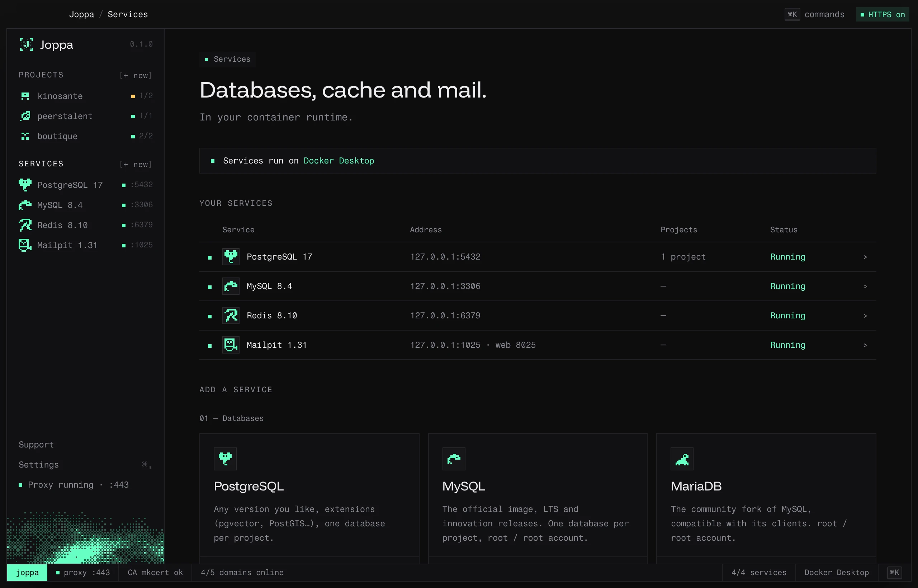
Task: Click the 1/2 count beside kinosante
Action: coord(146,96)
